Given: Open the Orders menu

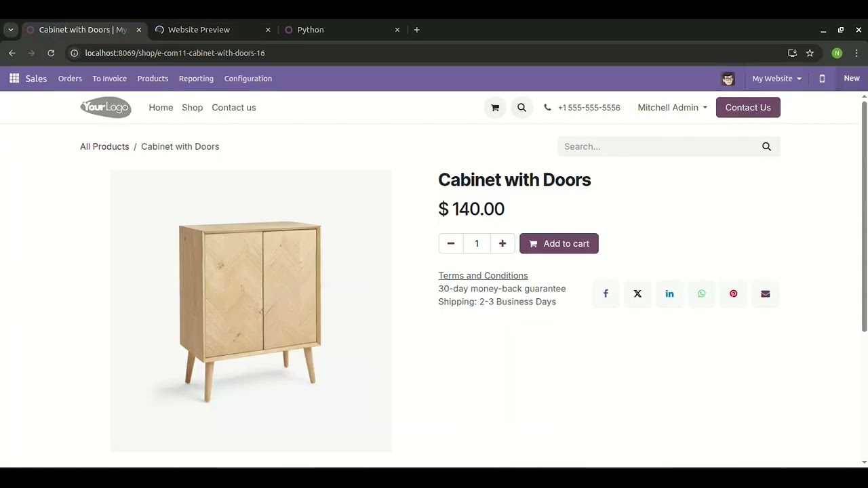Looking at the screenshot, I should click(x=70, y=79).
